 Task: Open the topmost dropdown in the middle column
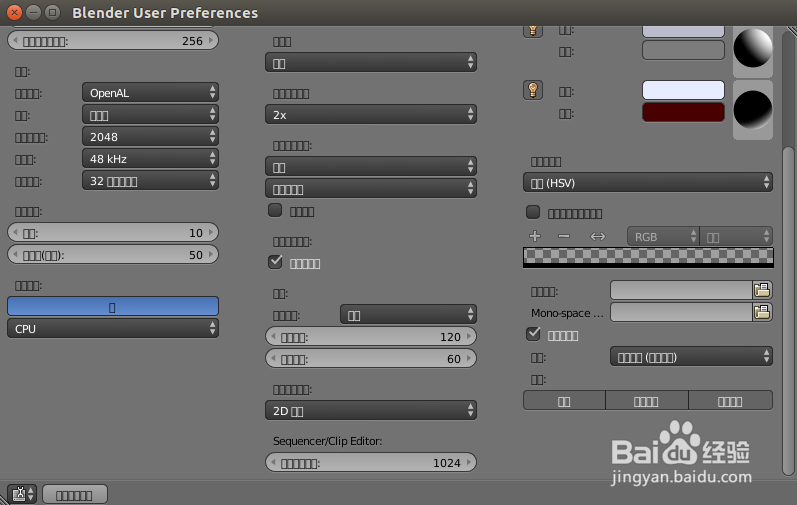click(x=371, y=62)
